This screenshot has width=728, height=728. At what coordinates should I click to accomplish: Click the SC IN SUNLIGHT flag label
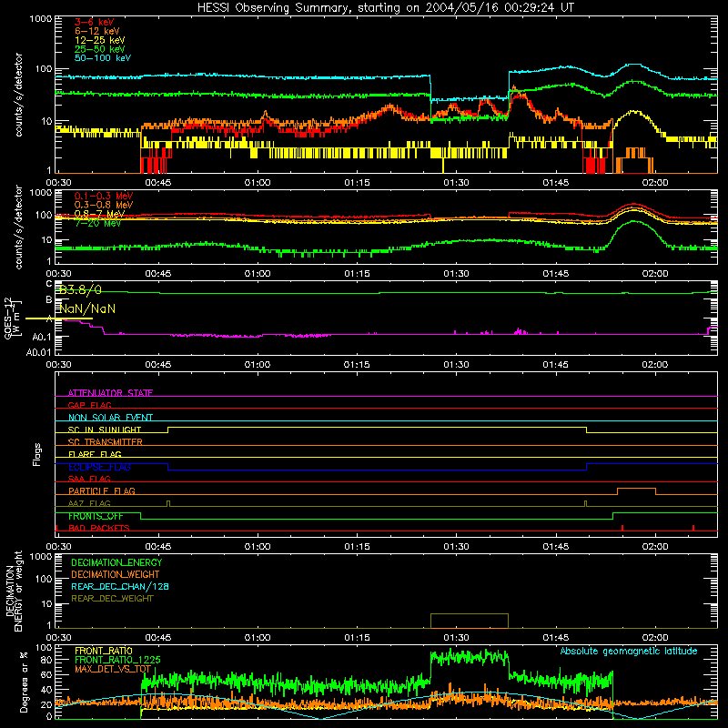[105, 430]
